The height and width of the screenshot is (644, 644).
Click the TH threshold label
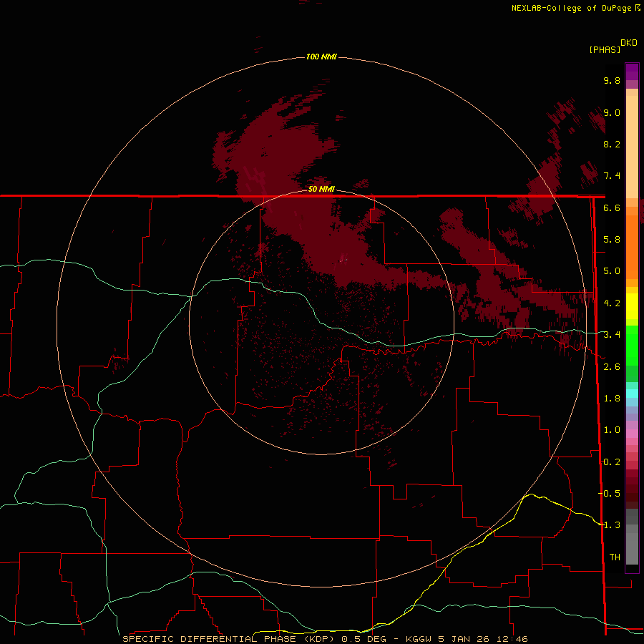pyautogui.click(x=615, y=557)
